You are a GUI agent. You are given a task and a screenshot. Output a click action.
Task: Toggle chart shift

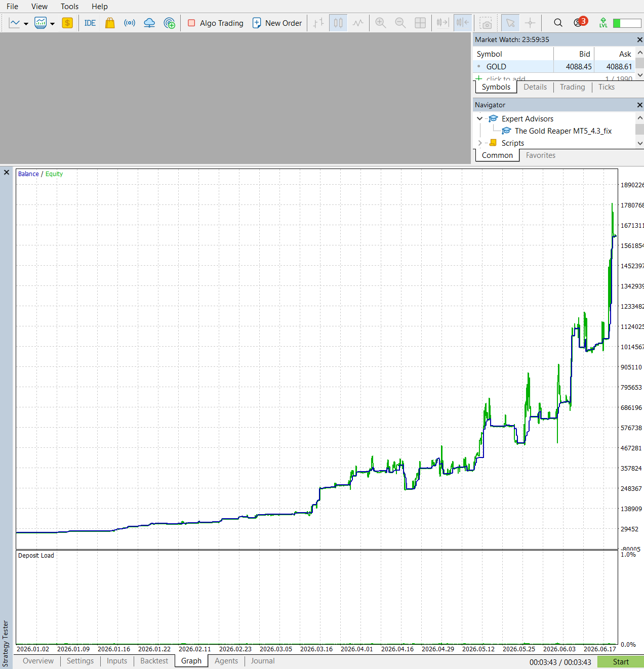(x=462, y=23)
